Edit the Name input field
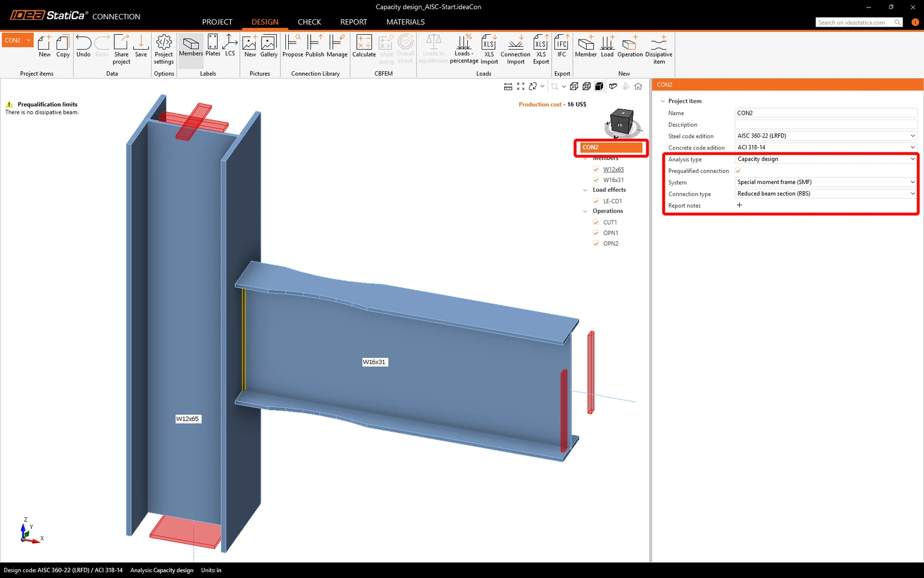Image resolution: width=924 pixels, height=578 pixels. [826, 113]
